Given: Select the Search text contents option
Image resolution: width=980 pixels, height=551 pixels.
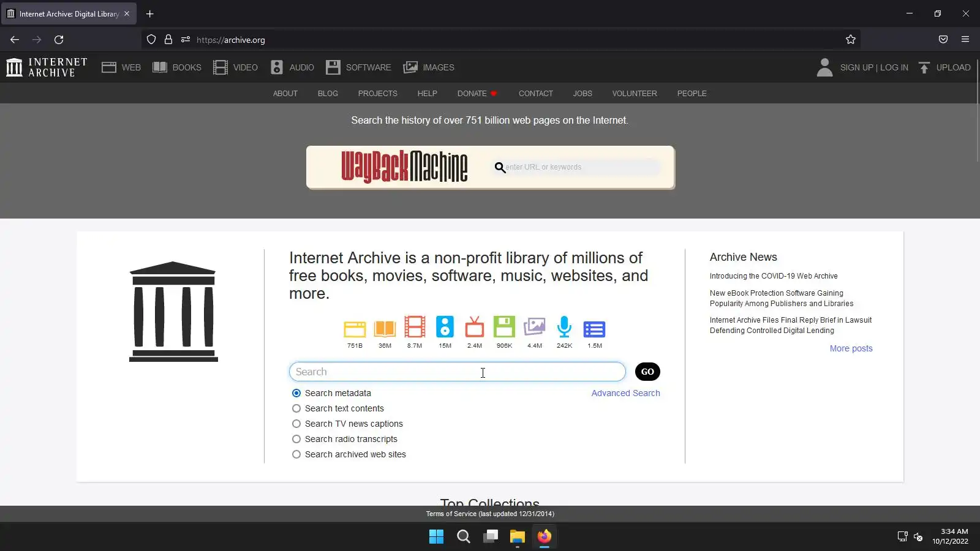Looking at the screenshot, I should tap(296, 408).
